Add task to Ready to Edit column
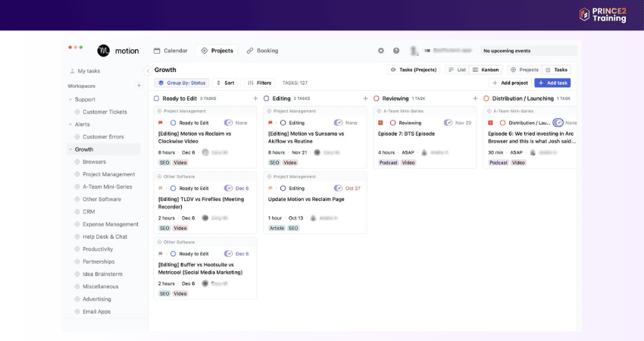The image size is (644, 341). [x=255, y=99]
